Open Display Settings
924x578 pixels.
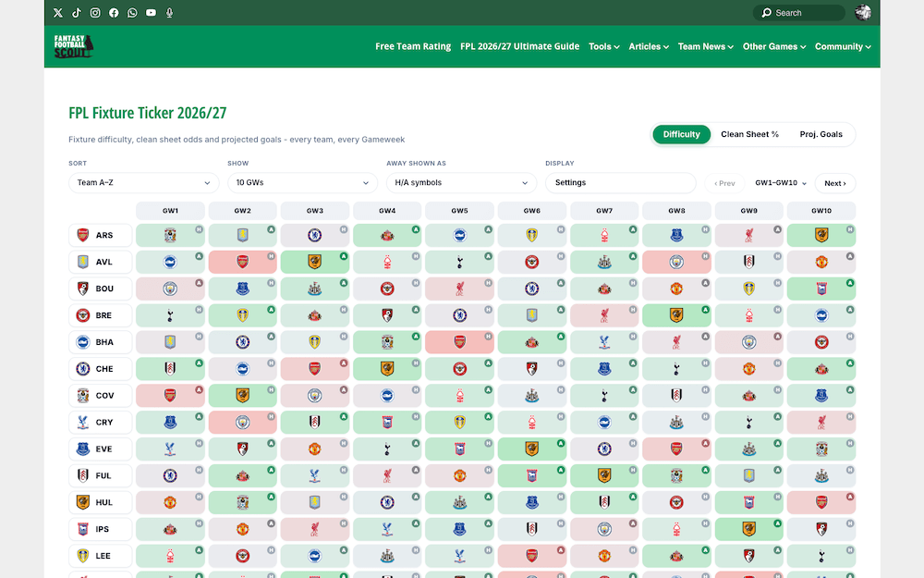621,183
